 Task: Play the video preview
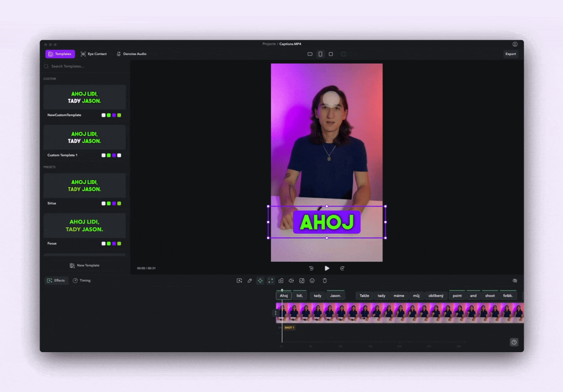point(327,268)
